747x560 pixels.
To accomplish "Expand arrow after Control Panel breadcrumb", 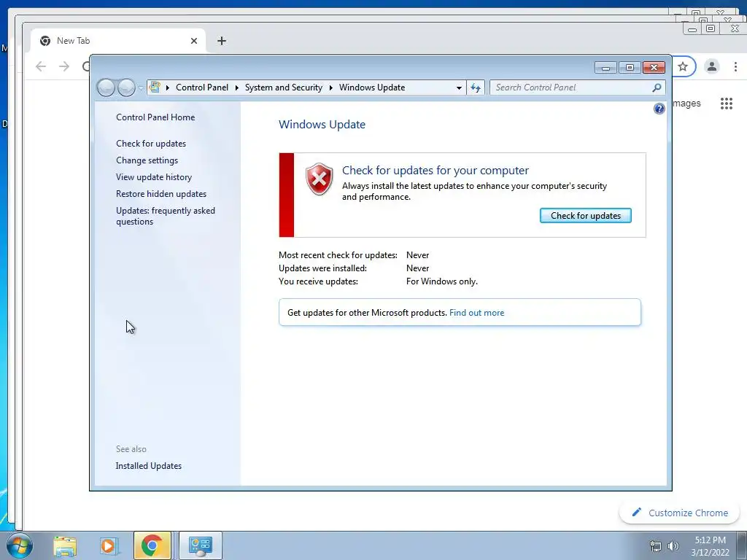I will (x=237, y=87).
